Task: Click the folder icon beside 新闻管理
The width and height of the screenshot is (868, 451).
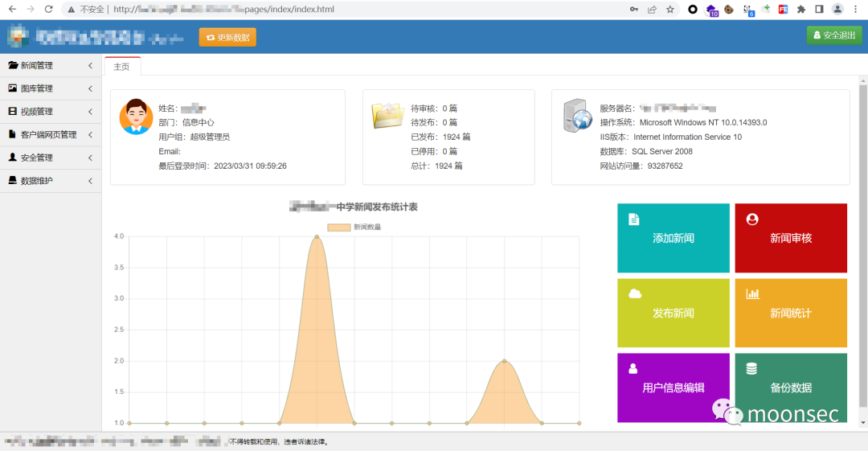Action: [x=13, y=65]
